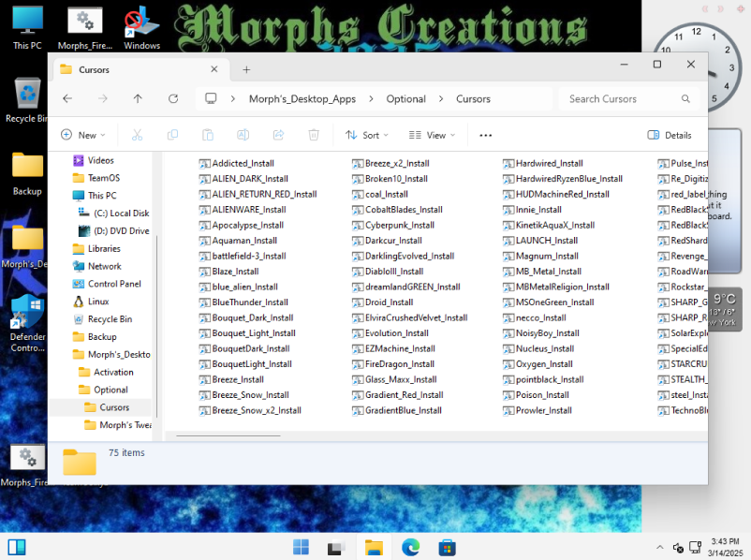The height and width of the screenshot is (560, 751).
Task: Click Morph's_Desktop_Apps in the breadcrumb
Action: 302,98
